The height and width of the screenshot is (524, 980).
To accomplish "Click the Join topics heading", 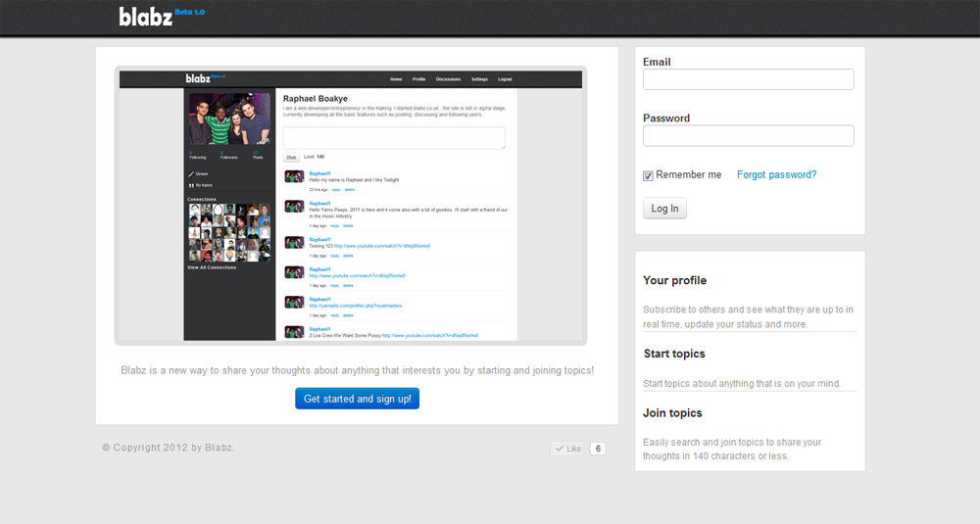I will (672, 412).
